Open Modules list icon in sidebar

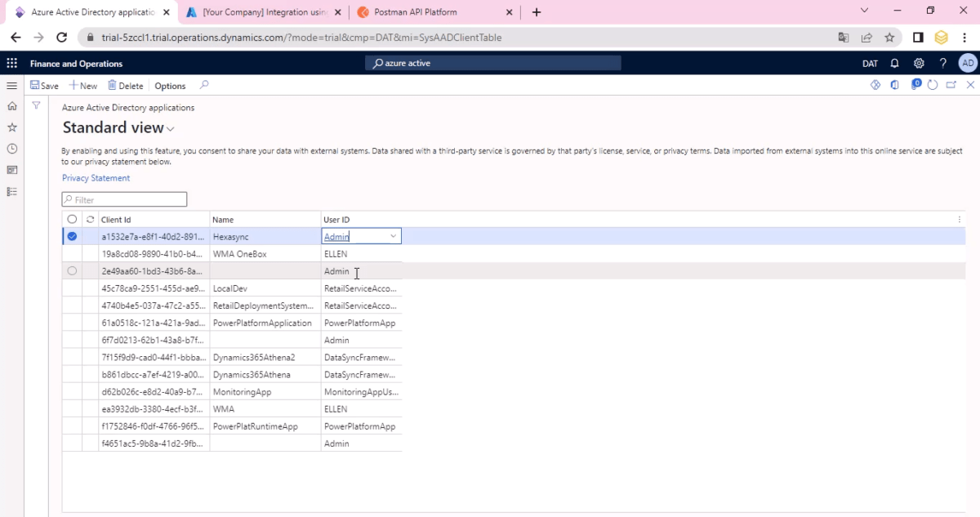pyautogui.click(x=11, y=191)
